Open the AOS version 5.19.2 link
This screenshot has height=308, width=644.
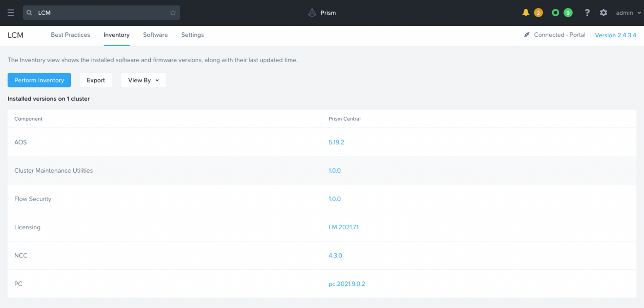click(x=337, y=142)
